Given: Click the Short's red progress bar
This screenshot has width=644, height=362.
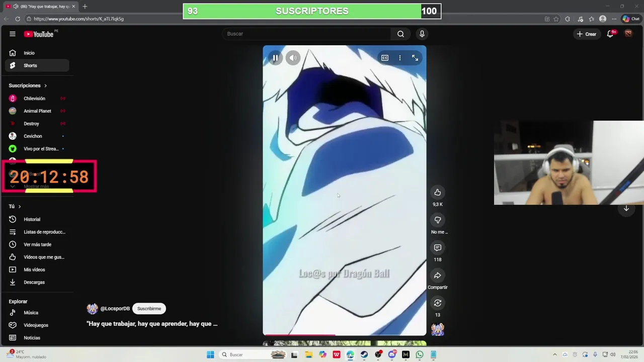Looking at the screenshot, I should pos(299,335).
